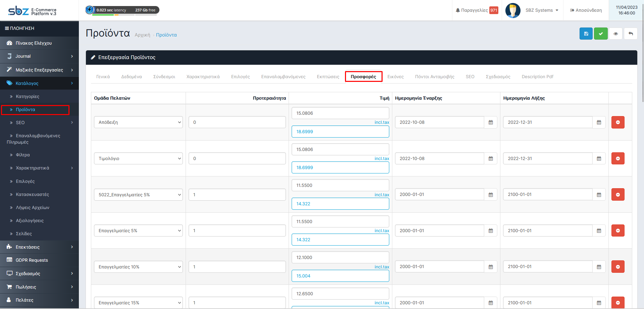644x309 pixels.
Task: Remove the Απόδειξη offer row
Action: point(617,122)
